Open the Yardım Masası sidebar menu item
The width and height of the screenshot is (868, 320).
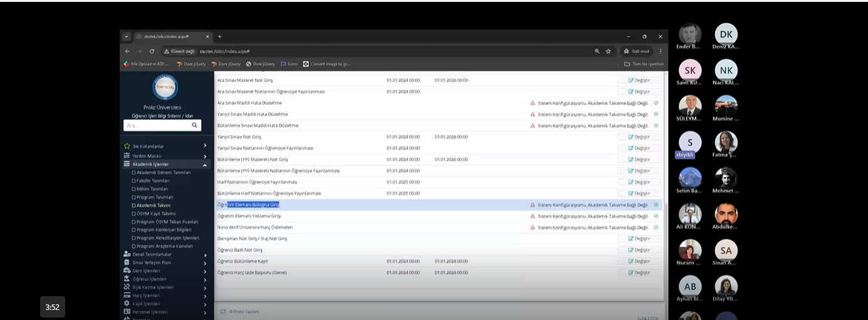click(x=147, y=156)
